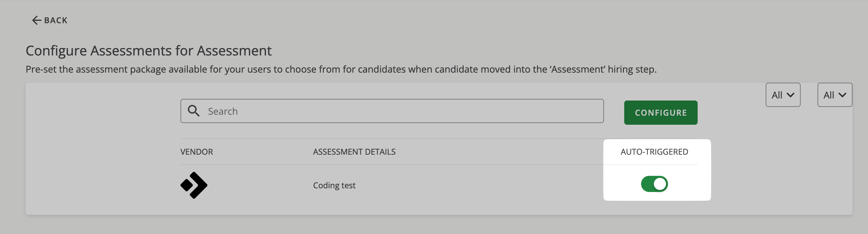Focus the Search input field

(x=392, y=111)
